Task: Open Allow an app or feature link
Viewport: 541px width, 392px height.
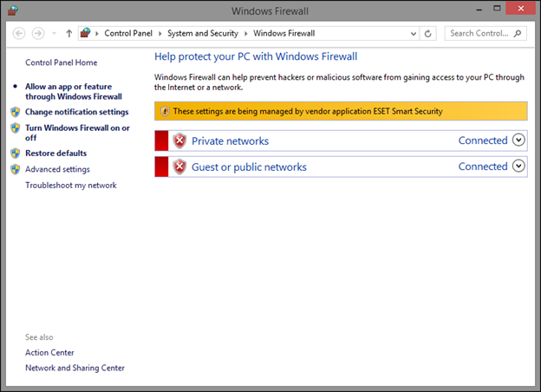Action: (74, 91)
